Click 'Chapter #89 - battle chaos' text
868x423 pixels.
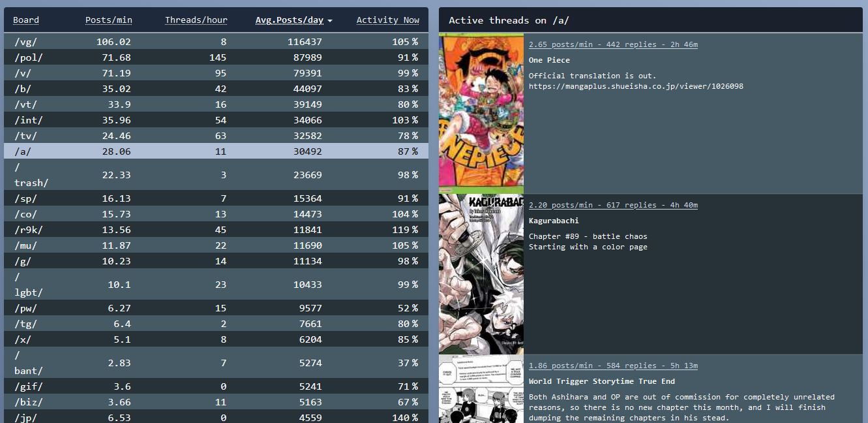(588, 236)
